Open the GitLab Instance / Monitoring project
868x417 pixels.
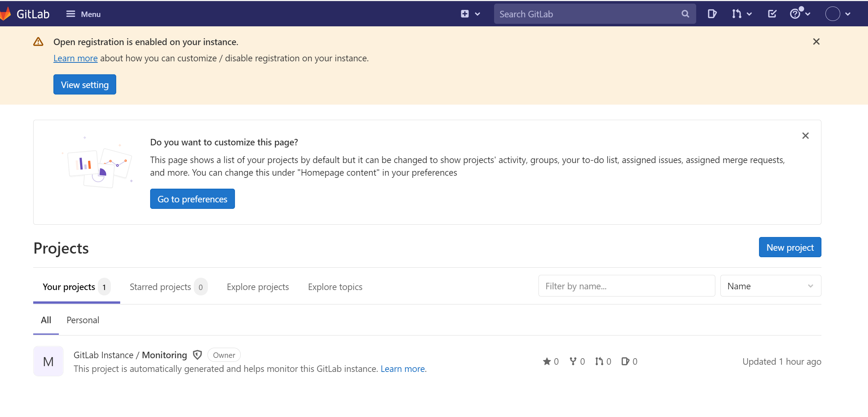(x=130, y=355)
